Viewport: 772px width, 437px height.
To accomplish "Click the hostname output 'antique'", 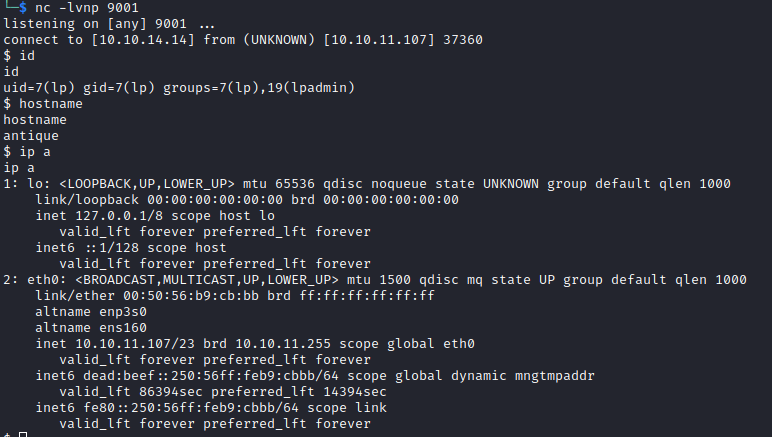I will [x=31, y=136].
